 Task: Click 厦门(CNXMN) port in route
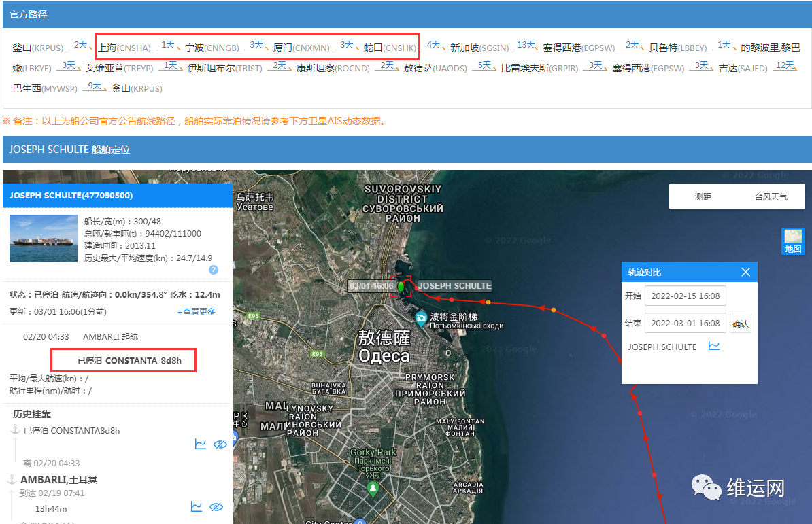(301, 48)
